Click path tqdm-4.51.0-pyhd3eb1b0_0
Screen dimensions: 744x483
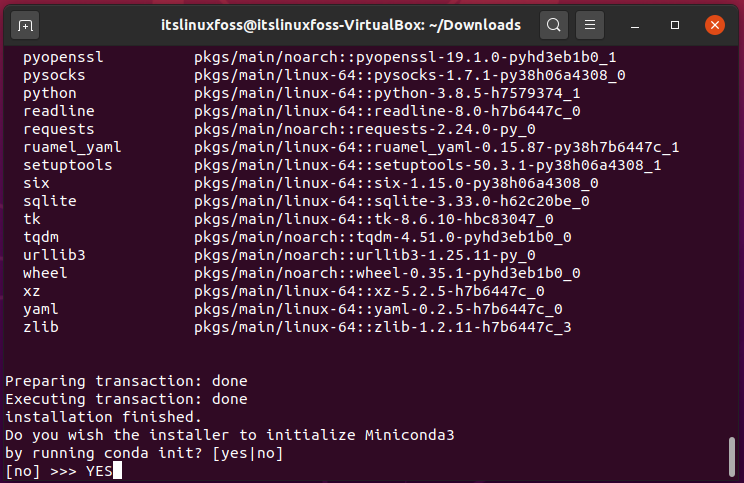[x=464, y=237]
